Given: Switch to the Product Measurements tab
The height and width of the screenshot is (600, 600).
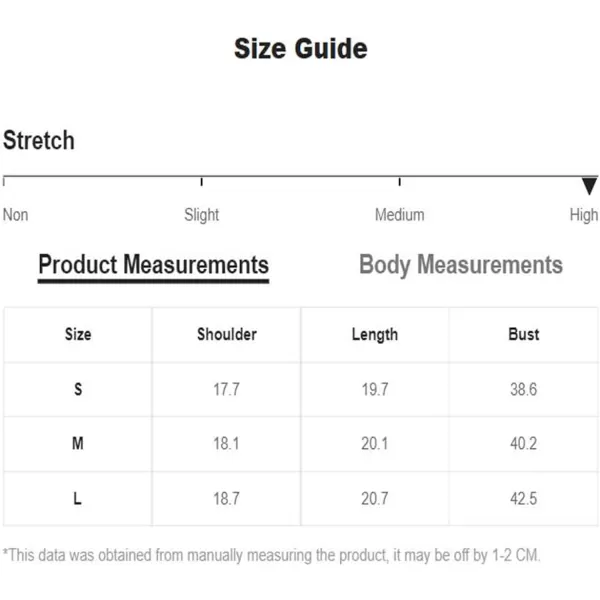Looking at the screenshot, I should [x=153, y=265].
